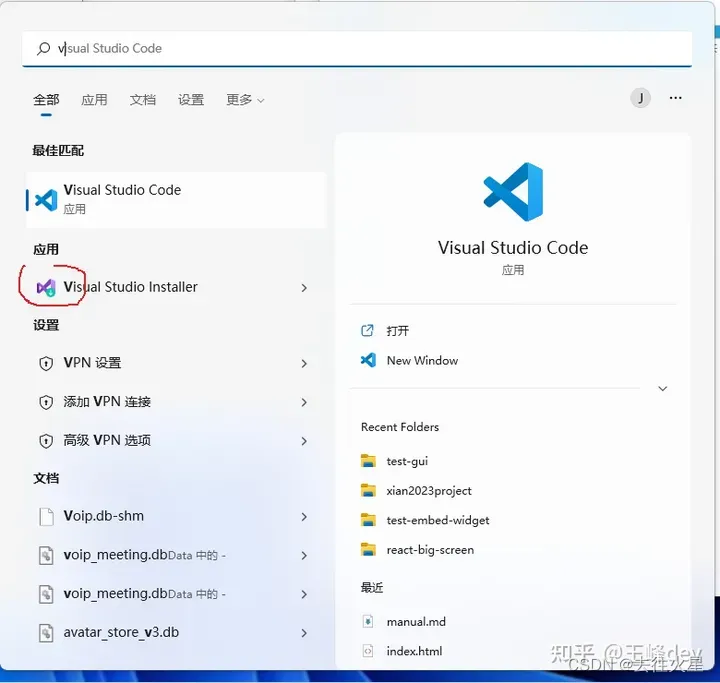Expand Visual Studio Installer chevron
This screenshot has width=720, height=683.
coord(304,288)
